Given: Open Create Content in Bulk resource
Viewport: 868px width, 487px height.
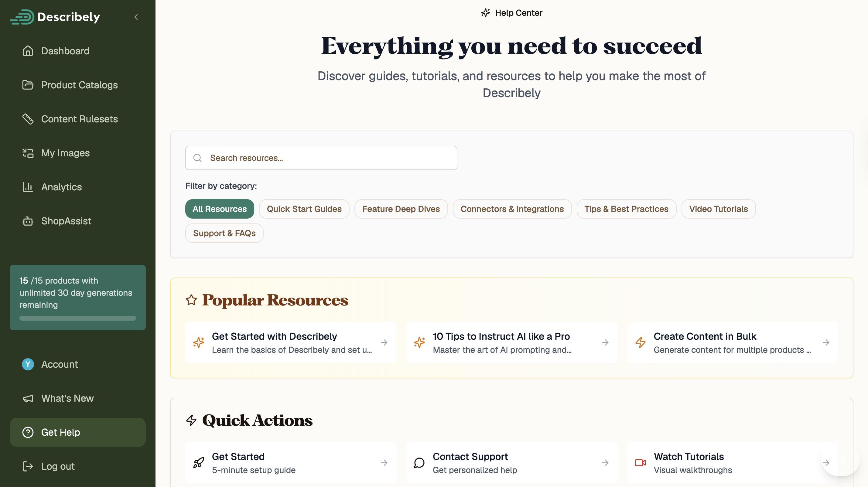Looking at the screenshot, I should point(732,342).
